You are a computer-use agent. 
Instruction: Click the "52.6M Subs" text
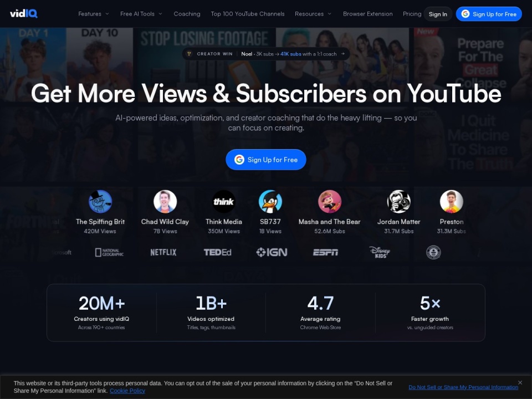(329, 232)
